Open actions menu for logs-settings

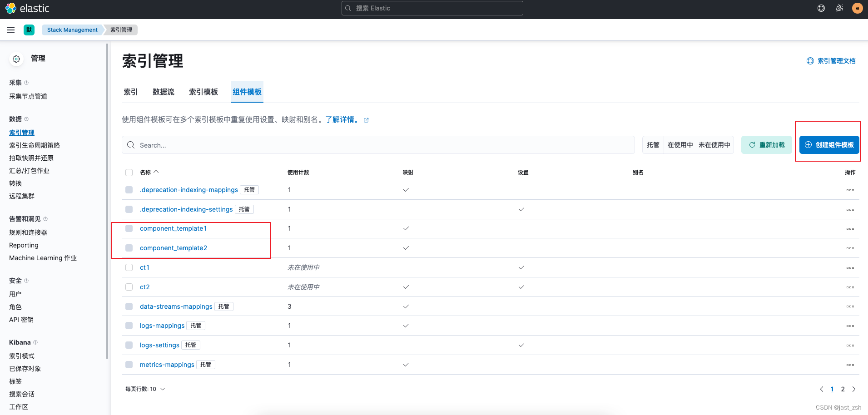(x=850, y=346)
